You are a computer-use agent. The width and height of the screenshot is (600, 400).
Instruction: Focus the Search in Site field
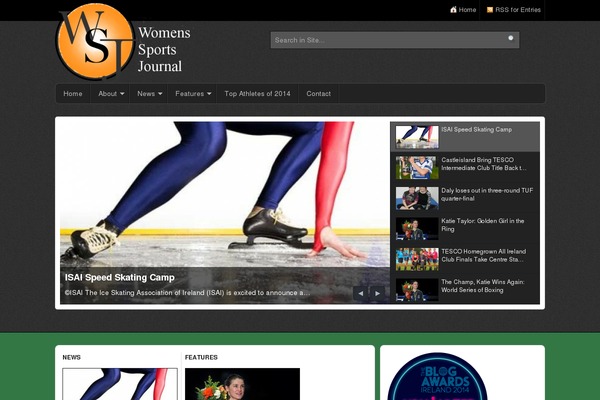(395, 40)
